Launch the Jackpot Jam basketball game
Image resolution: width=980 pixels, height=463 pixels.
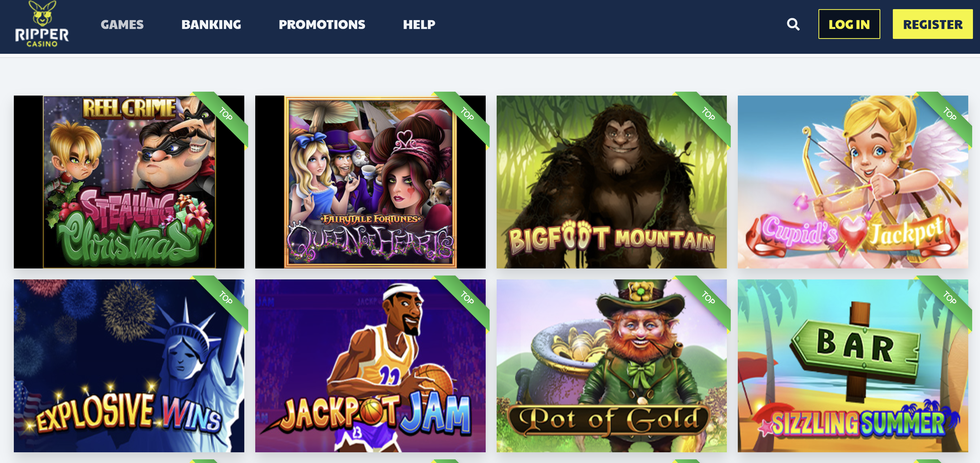point(370,366)
